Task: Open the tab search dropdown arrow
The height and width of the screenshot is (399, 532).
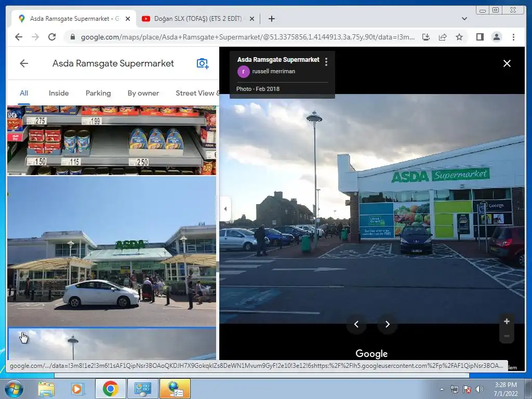Action: pyautogui.click(x=464, y=19)
